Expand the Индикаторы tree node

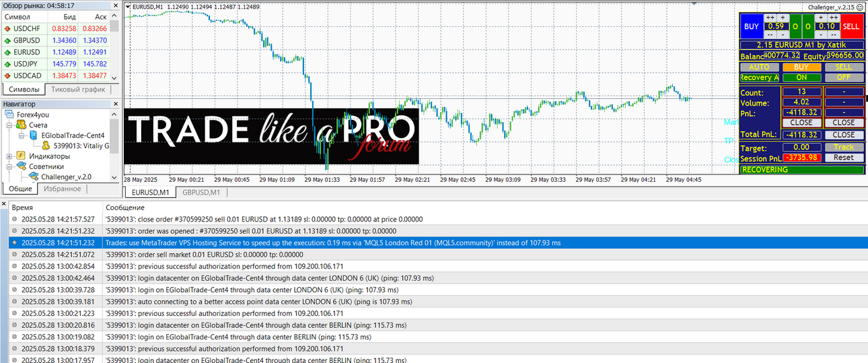[9, 156]
